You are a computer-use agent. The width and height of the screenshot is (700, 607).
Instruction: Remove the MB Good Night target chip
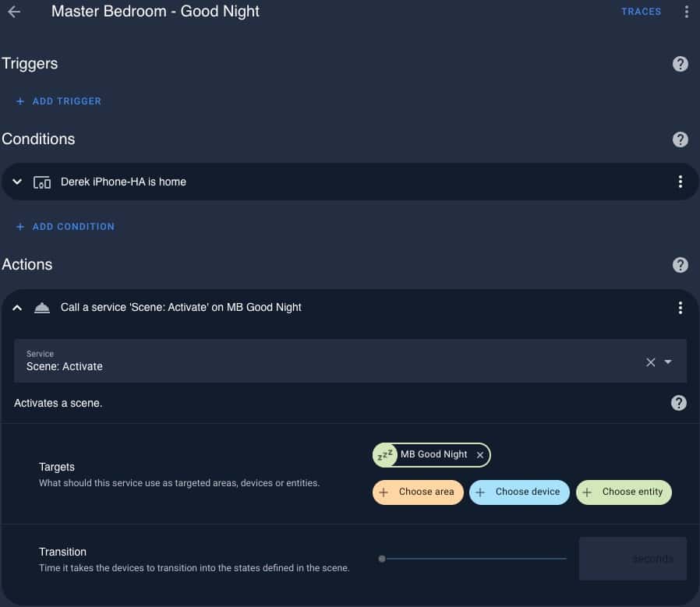[x=480, y=455]
